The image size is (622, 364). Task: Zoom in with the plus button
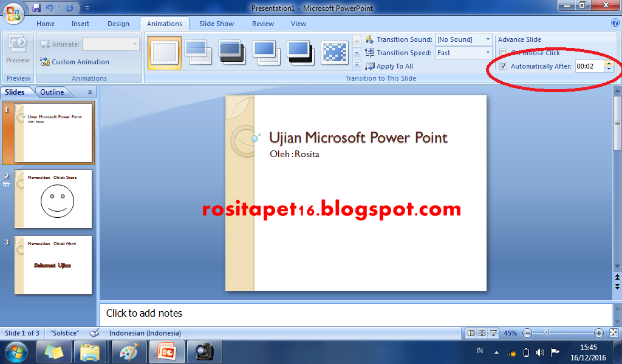coord(599,333)
